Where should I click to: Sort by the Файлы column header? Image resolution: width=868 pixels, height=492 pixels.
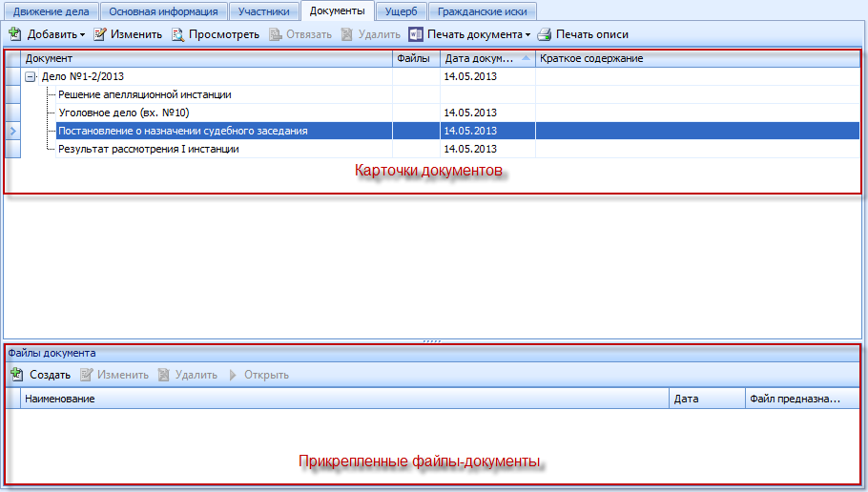[x=416, y=58]
